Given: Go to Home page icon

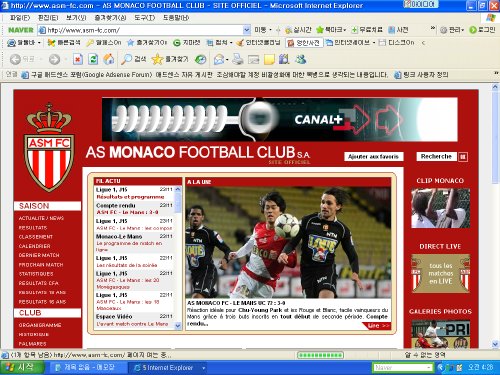Looking at the screenshot, I should 108,59.
